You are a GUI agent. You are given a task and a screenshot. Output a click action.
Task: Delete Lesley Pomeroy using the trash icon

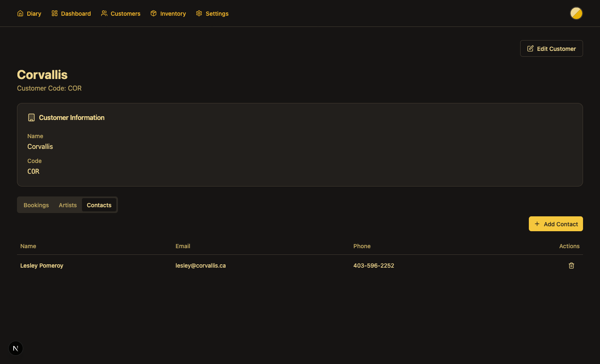click(571, 266)
